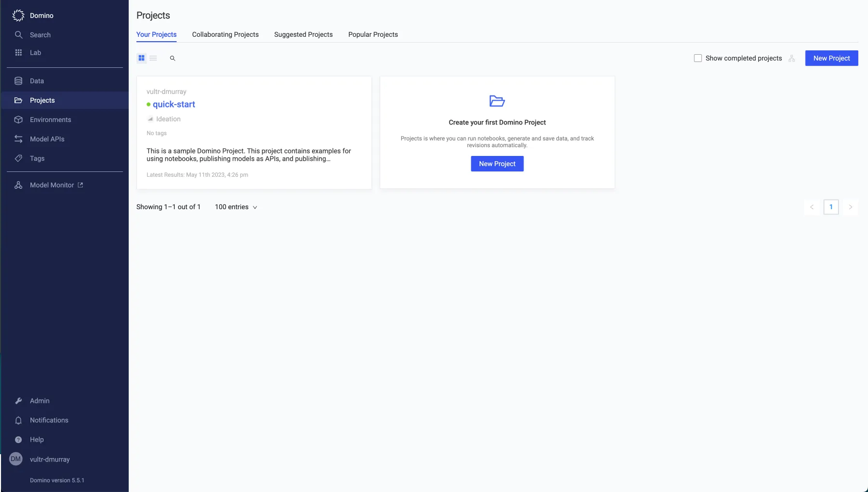The image size is (868, 492).
Task: Click the Help label in sidebar
Action: pos(37,440)
